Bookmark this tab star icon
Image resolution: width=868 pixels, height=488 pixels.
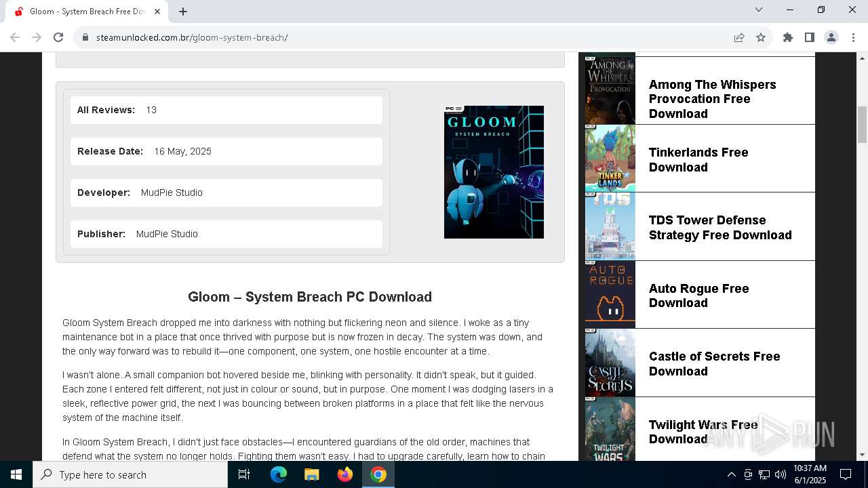click(x=761, y=37)
